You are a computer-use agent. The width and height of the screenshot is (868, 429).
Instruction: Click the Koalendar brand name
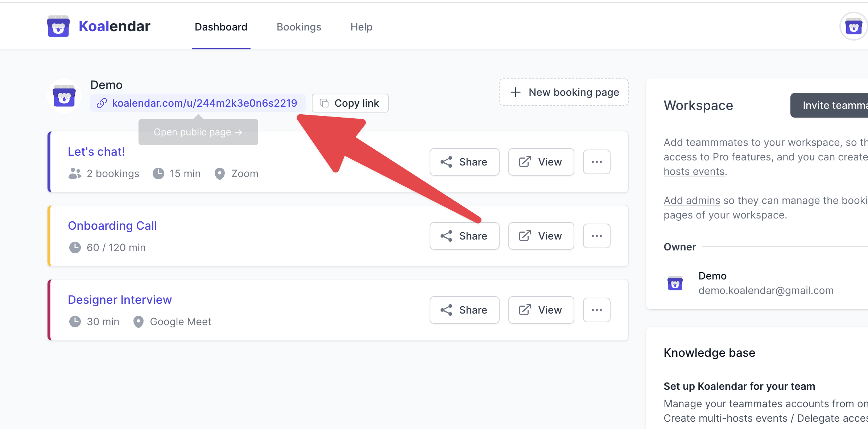115,26
